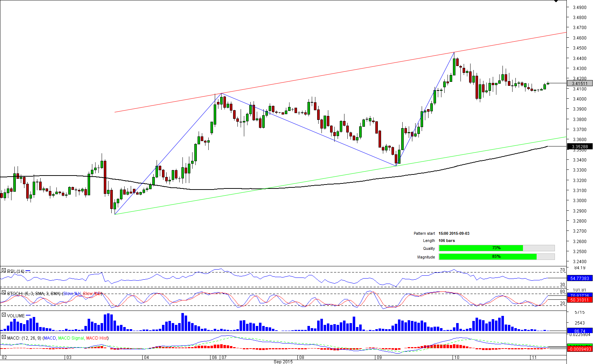Click the stochastic 80 level label

coord(562,291)
